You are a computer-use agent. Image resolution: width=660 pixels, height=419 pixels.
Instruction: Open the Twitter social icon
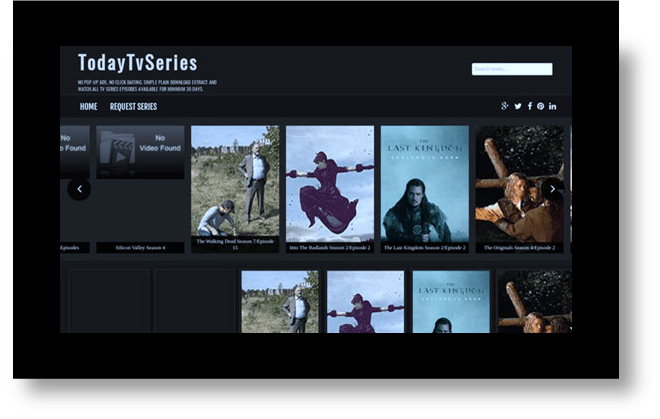coord(518,107)
